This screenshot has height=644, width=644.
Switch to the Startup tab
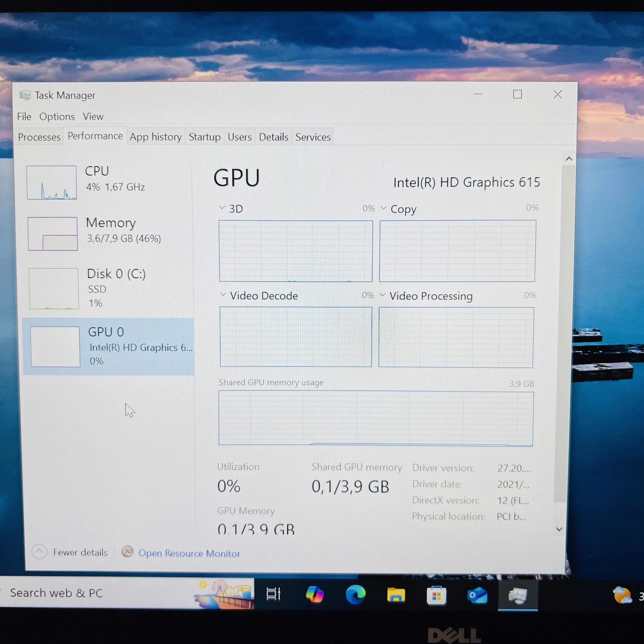tap(204, 137)
